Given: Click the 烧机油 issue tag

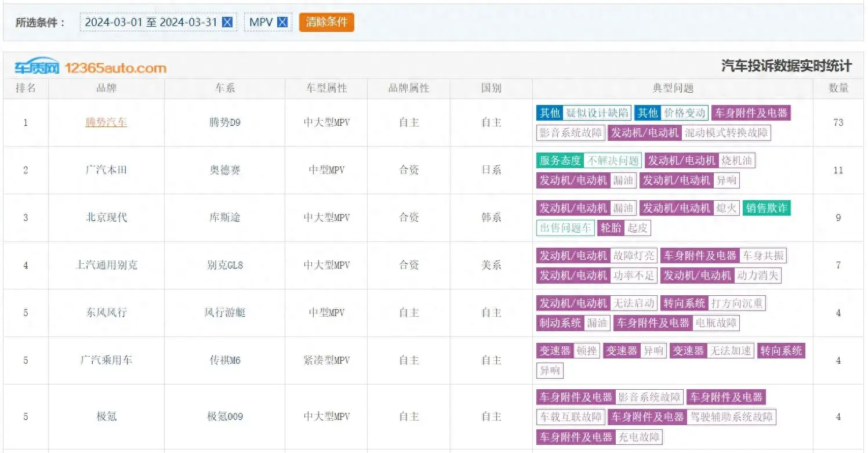Looking at the screenshot, I should point(736,161).
